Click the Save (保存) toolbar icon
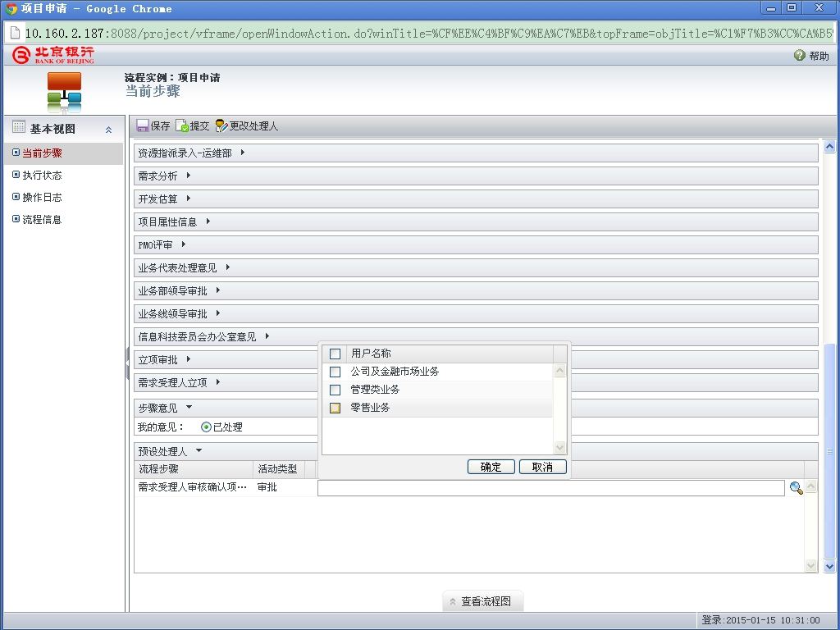The height and width of the screenshot is (630, 840). pyautogui.click(x=143, y=126)
